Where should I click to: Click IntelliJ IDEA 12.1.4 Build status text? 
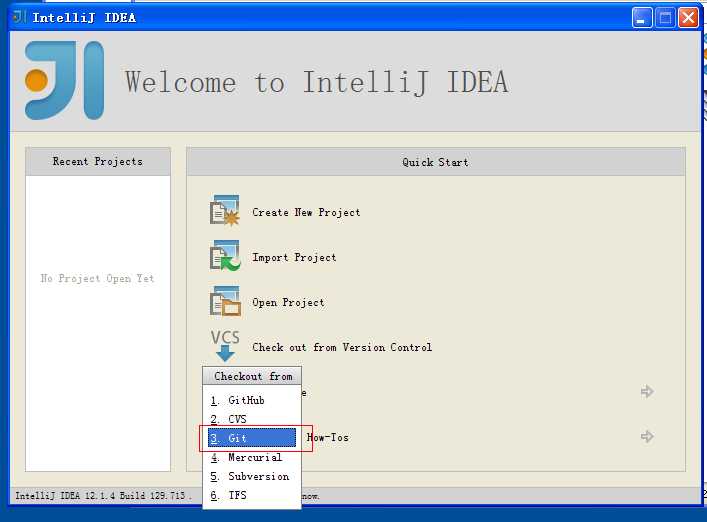pos(103,496)
